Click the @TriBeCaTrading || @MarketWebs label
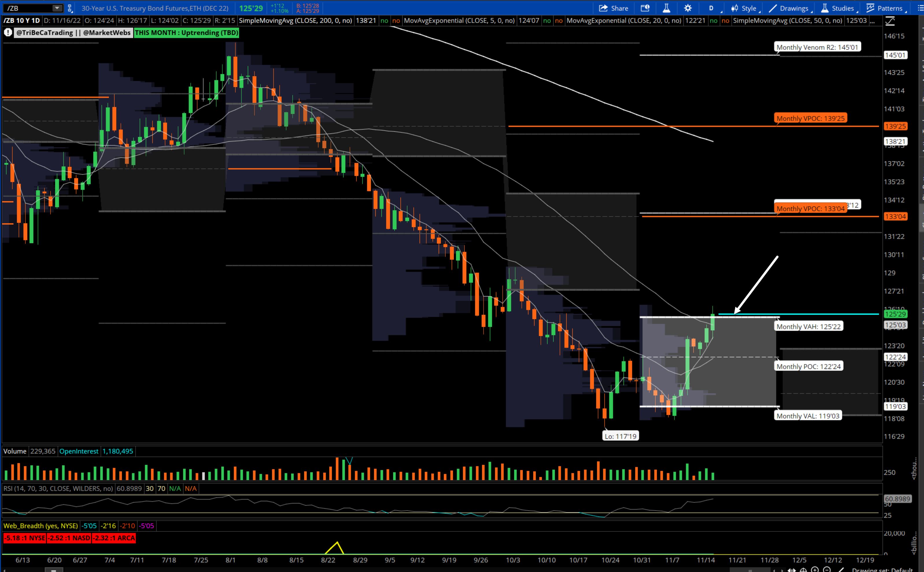Viewport: 924px width, 572px height. (x=73, y=33)
